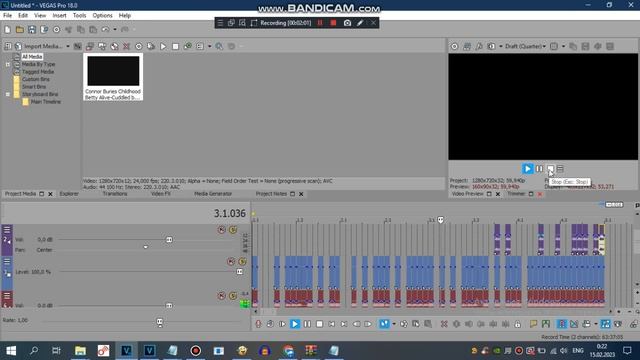This screenshot has width=640, height=360.
Task: Open the File menu
Action: 7,16
